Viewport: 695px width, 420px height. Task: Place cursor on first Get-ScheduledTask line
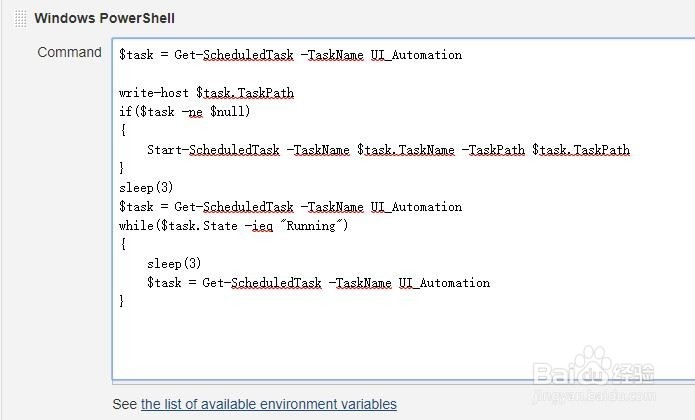290,55
